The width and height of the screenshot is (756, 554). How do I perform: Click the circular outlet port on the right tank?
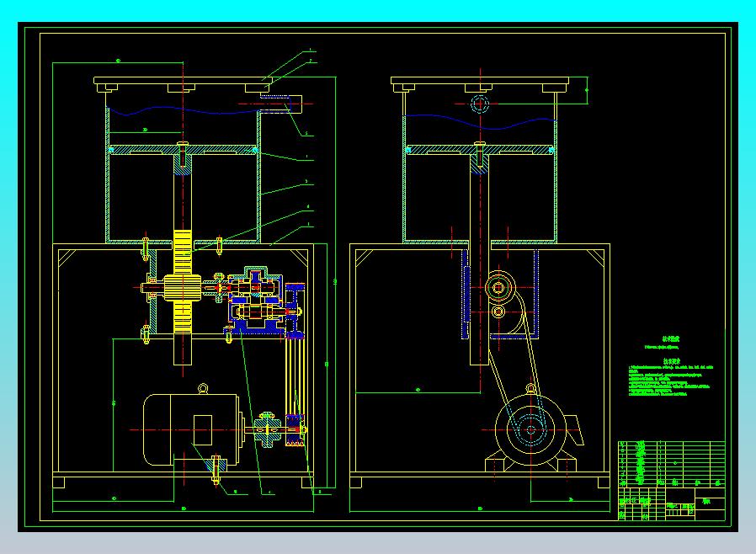pos(480,104)
